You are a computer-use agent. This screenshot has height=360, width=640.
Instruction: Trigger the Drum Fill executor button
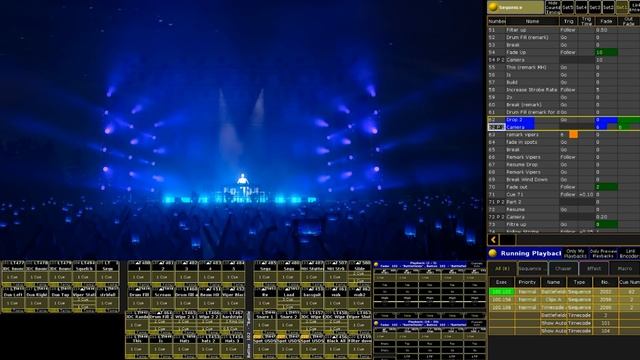click(139, 300)
